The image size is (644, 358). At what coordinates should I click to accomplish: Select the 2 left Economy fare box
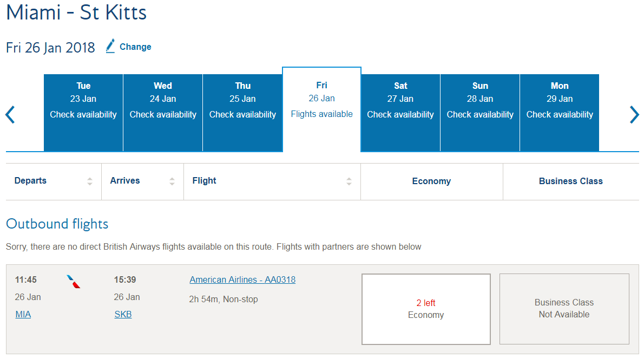(x=426, y=309)
